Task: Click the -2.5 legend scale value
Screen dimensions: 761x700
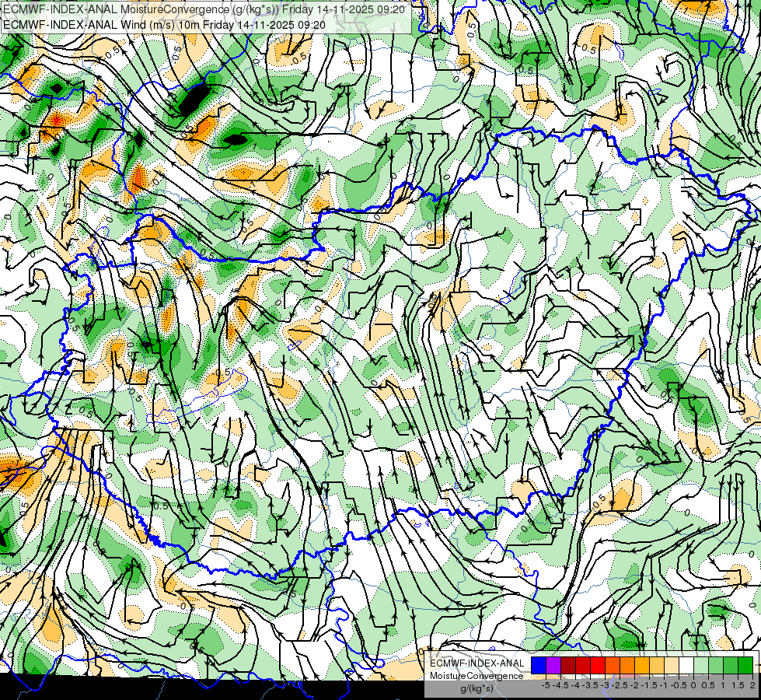Action: pos(620,685)
